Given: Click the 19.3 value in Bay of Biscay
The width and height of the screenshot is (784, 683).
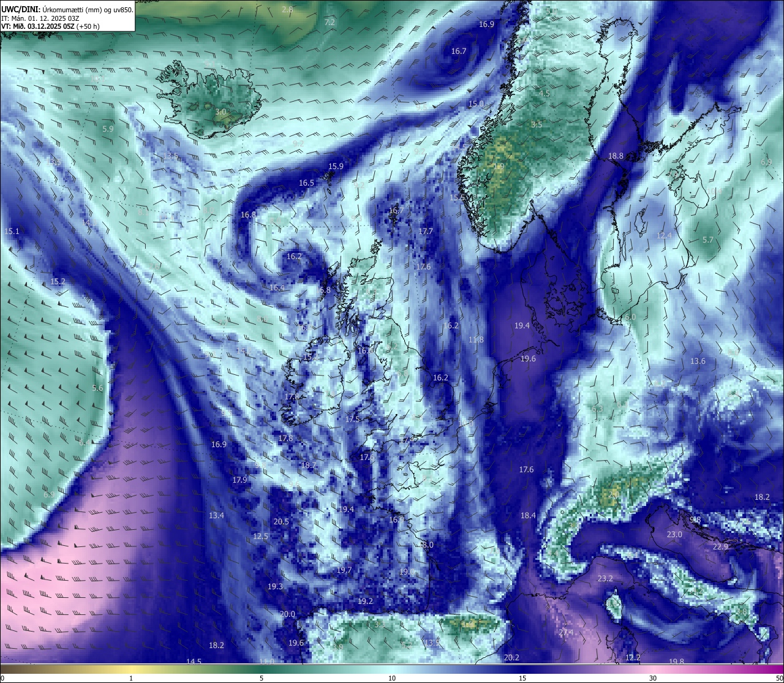Looking at the screenshot, I should pos(275,587).
